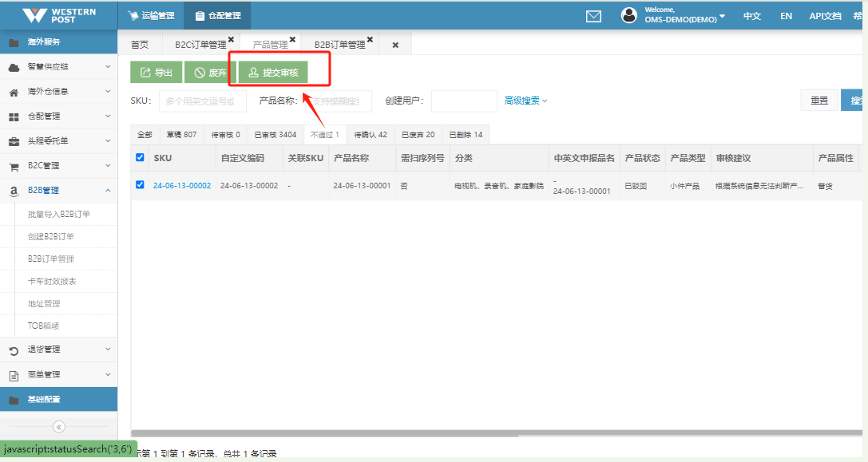Click the return-arrow icon for 退货管理
868x462 pixels.
point(14,350)
